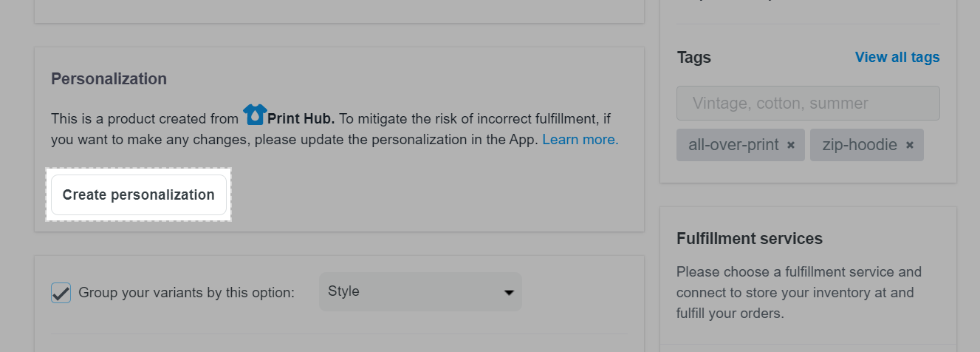Screen dimensions: 980x352
Task: Click the Create personalization button
Action: (139, 195)
